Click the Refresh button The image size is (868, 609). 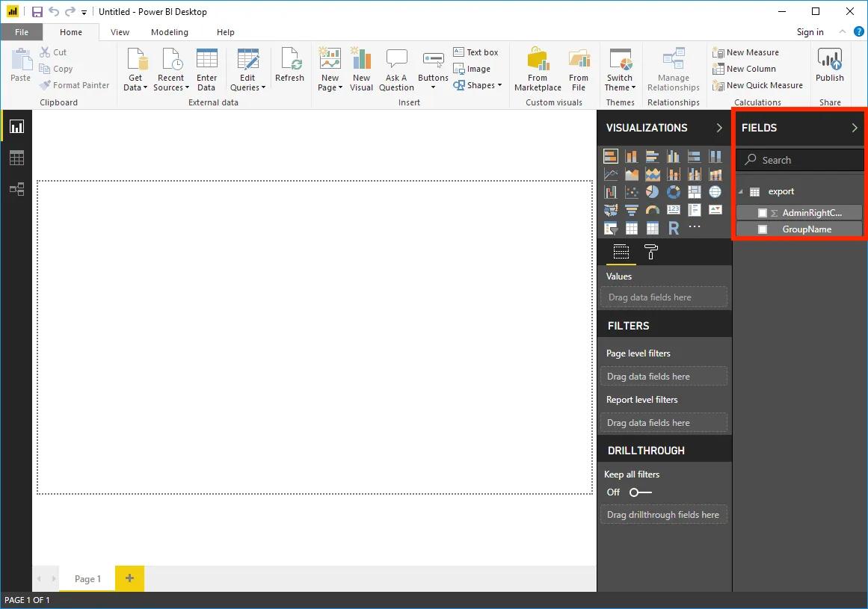(289, 65)
